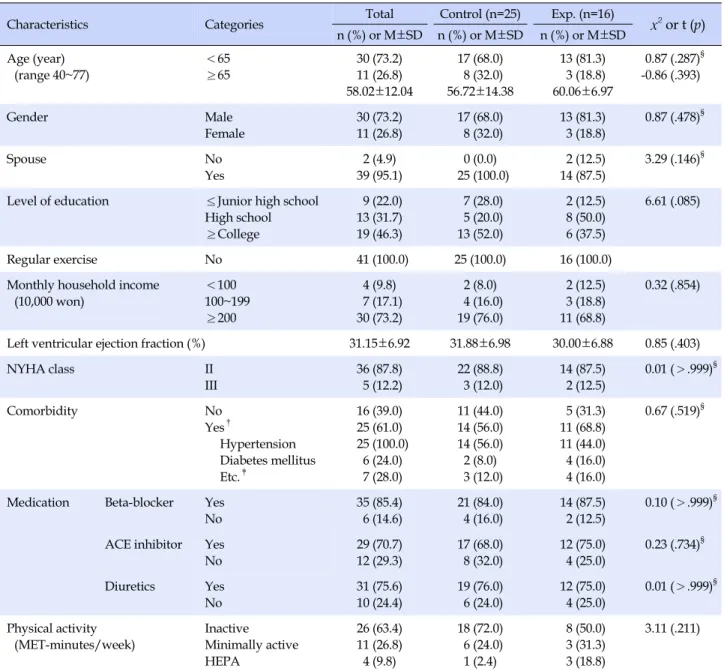Click the 'Hypertension' subcategory

[x=258, y=444]
